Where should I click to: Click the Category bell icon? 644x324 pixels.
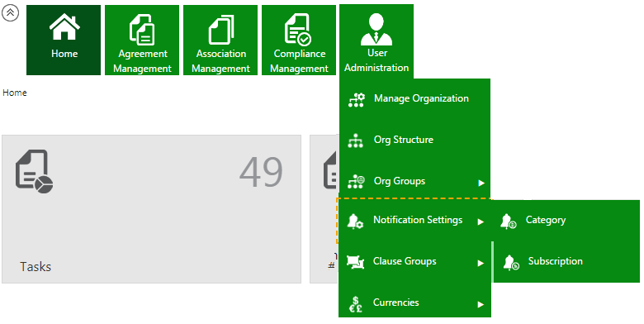[508, 222]
